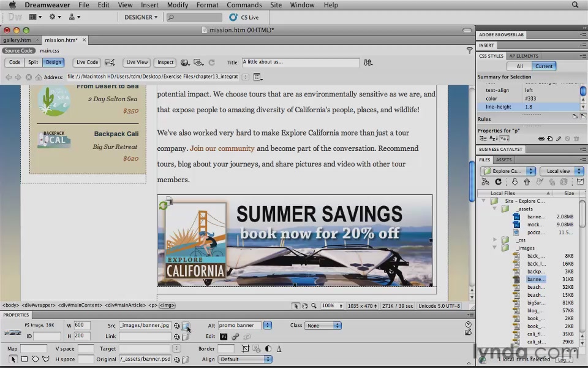Open related file main.css

pyautogui.click(x=50, y=51)
